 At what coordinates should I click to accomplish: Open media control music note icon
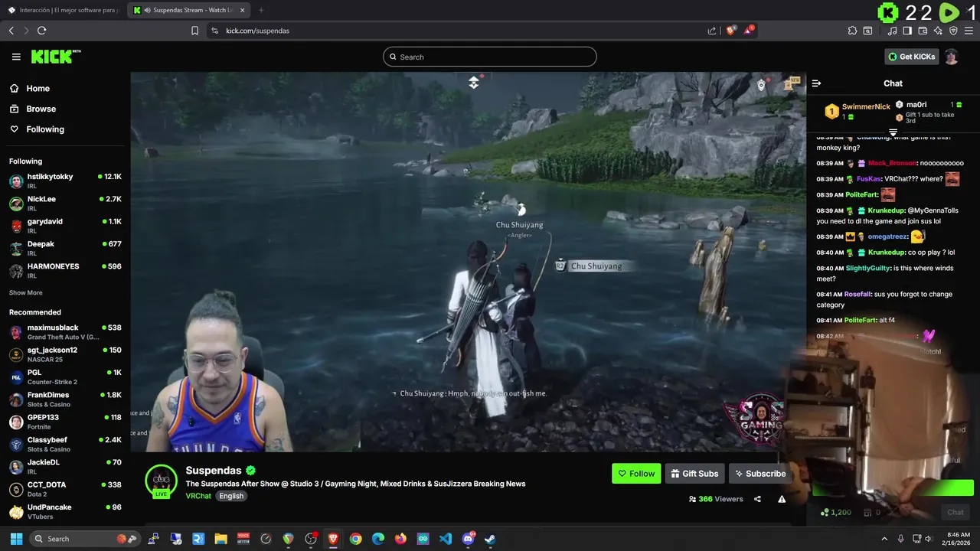pyautogui.click(x=893, y=31)
